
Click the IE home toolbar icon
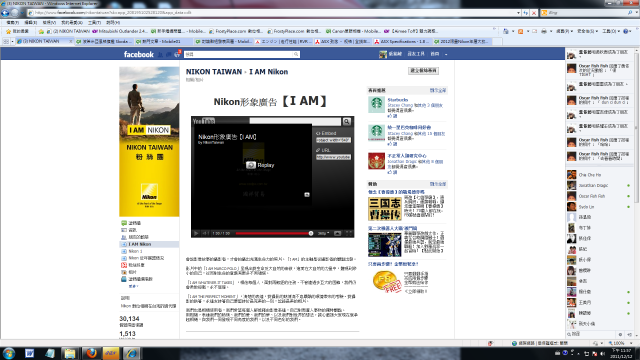506,31
